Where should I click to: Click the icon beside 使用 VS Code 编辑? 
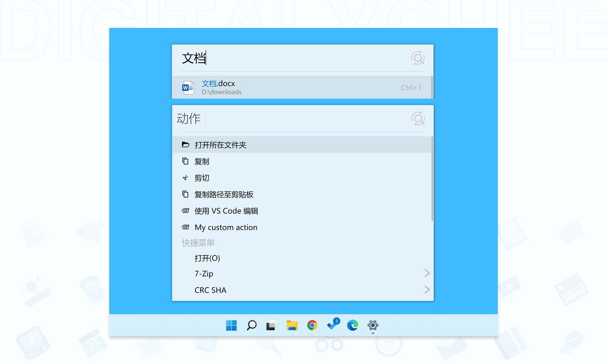185,211
